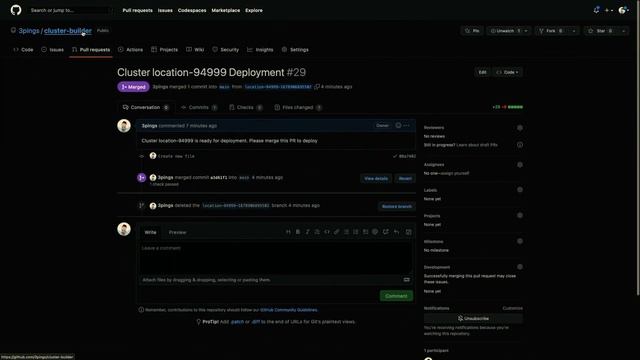Image resolution: width=640 pixels, height=360 pixels.
Task: Open the Labels gear icon
Action: [520, 190]
